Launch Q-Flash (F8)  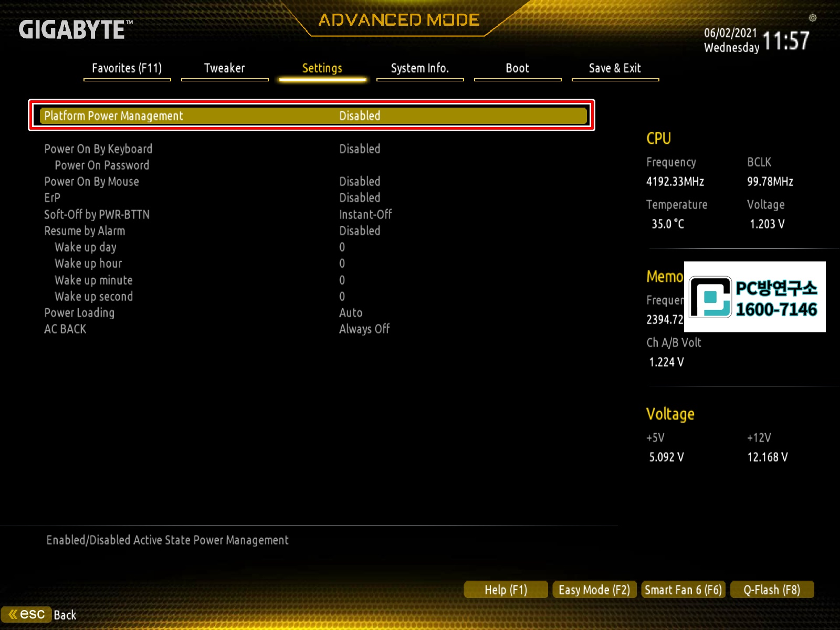tap(772, 590)
